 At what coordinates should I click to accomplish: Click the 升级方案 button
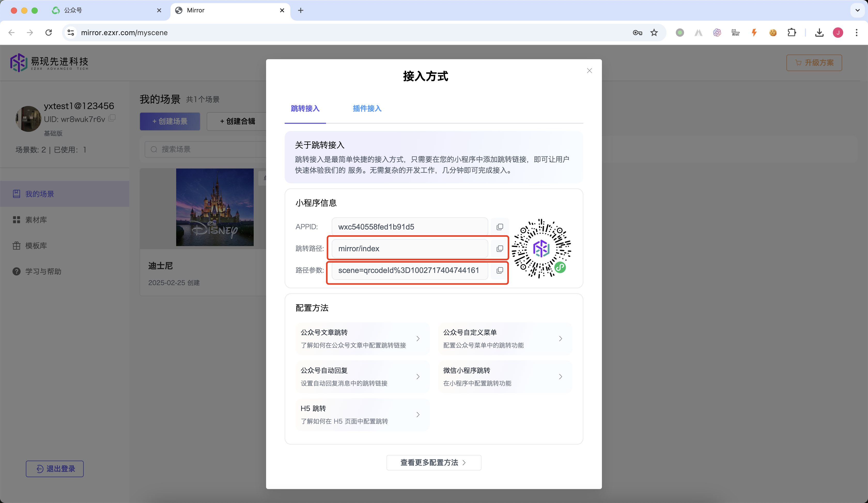point(814,63)
